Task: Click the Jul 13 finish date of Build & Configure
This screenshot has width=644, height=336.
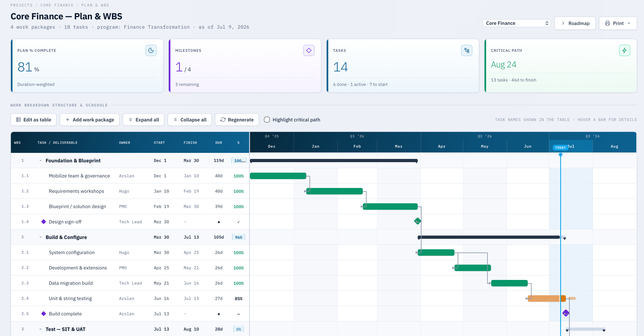Action: coord(191,237)
